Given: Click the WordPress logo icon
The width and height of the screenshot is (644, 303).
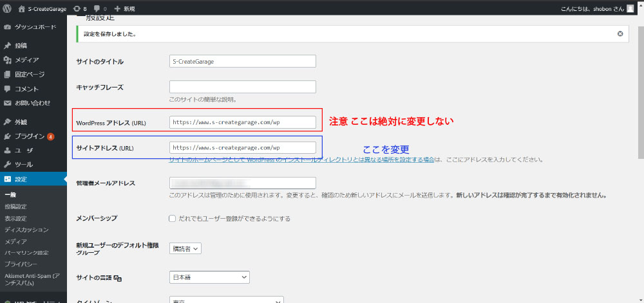Looking at the screenshot, I should click(7, 8).
